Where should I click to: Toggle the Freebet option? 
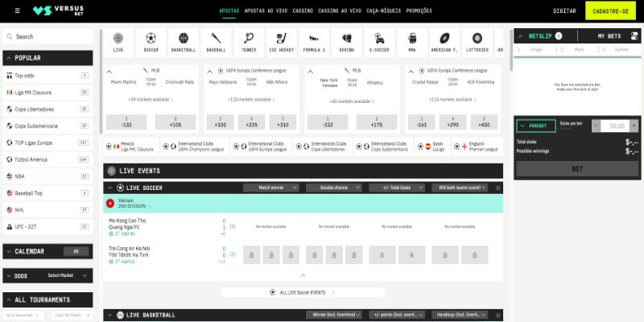click(x=536, y=126)
